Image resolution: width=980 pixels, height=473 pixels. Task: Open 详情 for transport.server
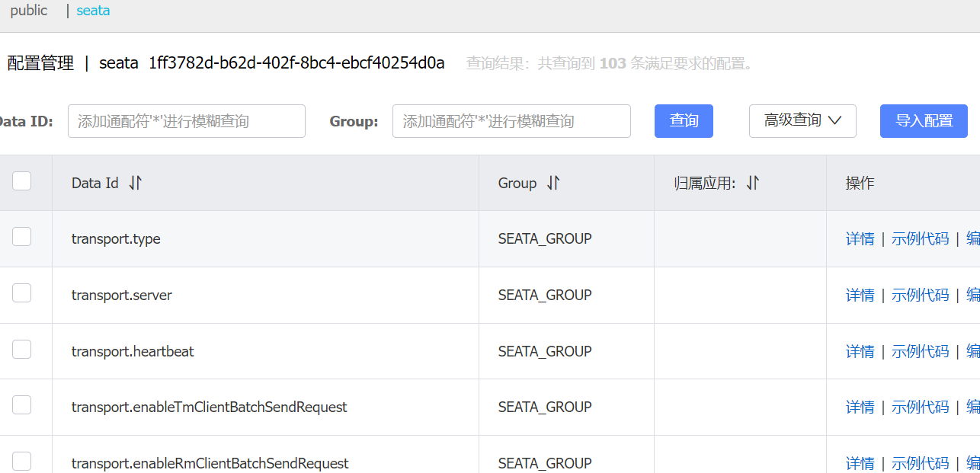[860, 295]
